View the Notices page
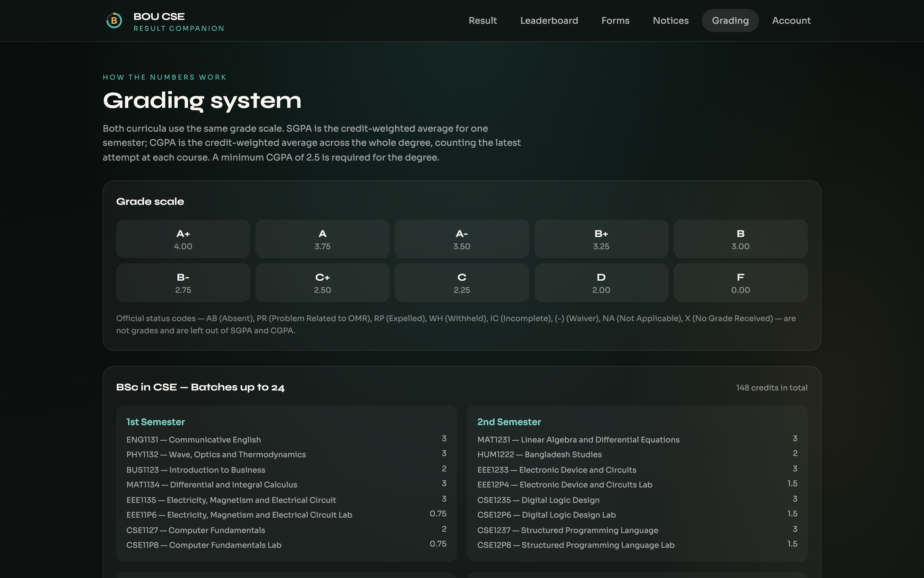Viewport: 924px width, 578px height. coord(671,21)
